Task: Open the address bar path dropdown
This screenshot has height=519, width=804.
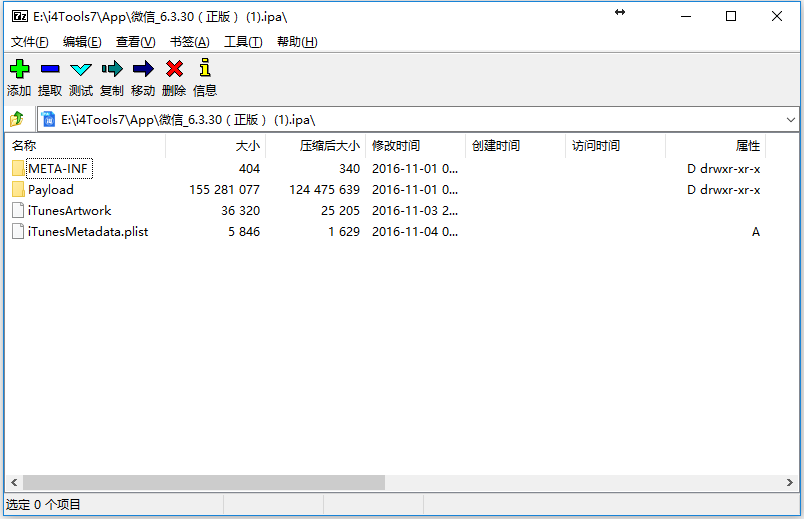Action: (790, 119)
